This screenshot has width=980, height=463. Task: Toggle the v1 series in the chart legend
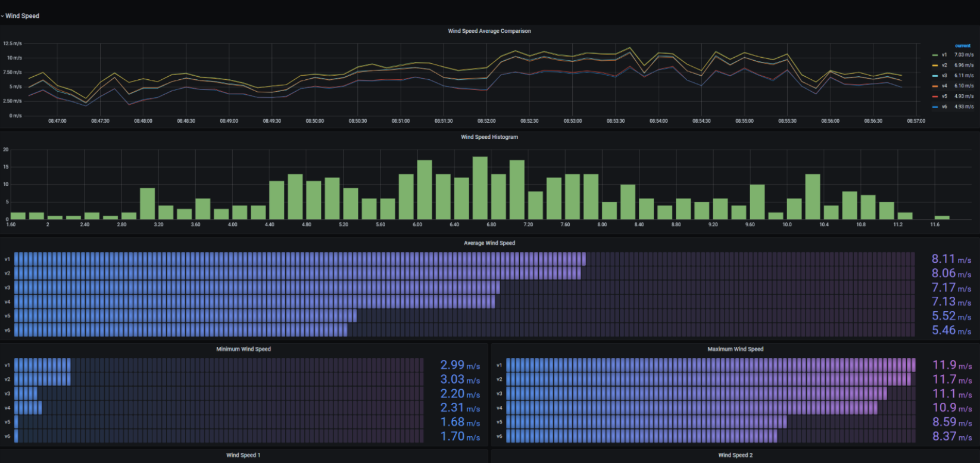tap(944, 55)
